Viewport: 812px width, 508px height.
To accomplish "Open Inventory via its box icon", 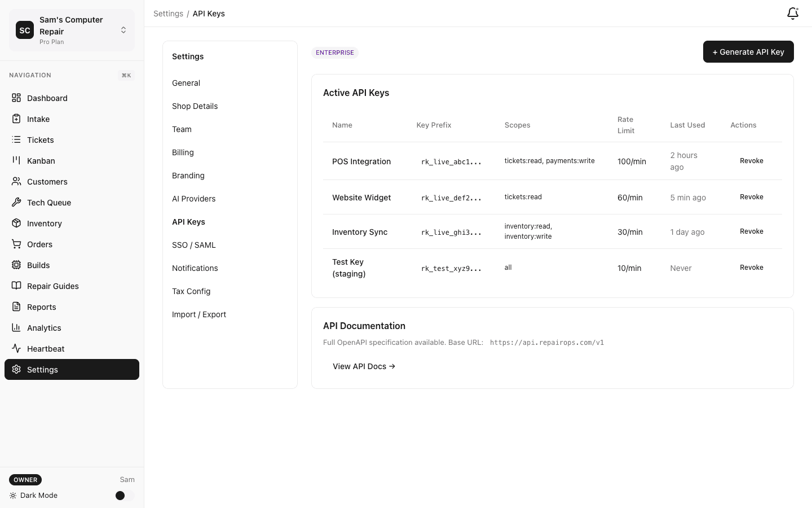I will 16,223.
